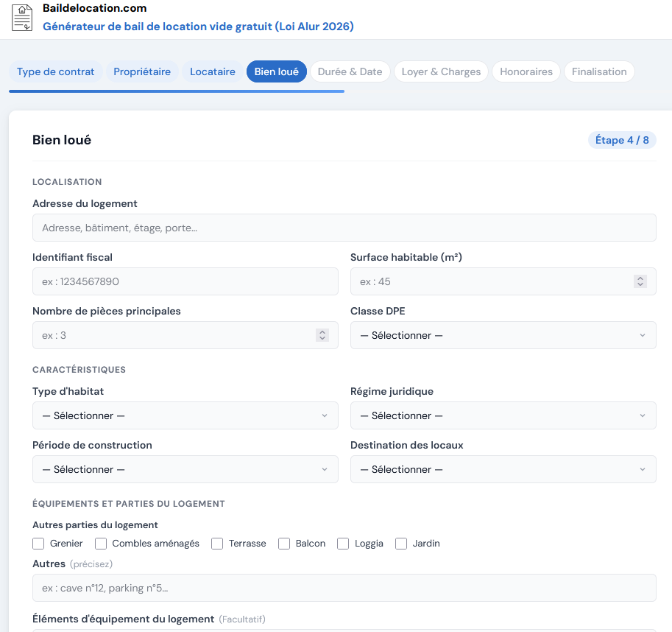Focus the Surface habitable (m²) field

(x=503, y=281)
